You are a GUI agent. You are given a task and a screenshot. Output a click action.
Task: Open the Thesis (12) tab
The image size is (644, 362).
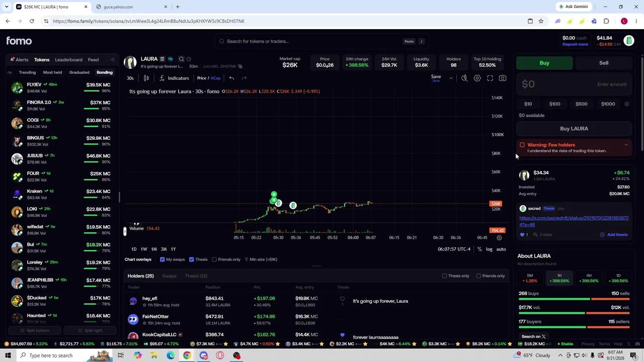coord(196,276)
